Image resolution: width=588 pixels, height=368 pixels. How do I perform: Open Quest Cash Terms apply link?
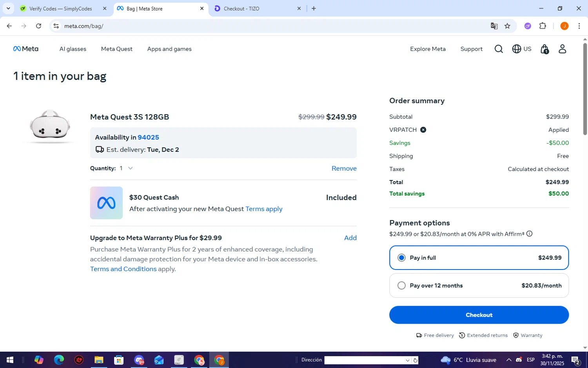[264, 209]
